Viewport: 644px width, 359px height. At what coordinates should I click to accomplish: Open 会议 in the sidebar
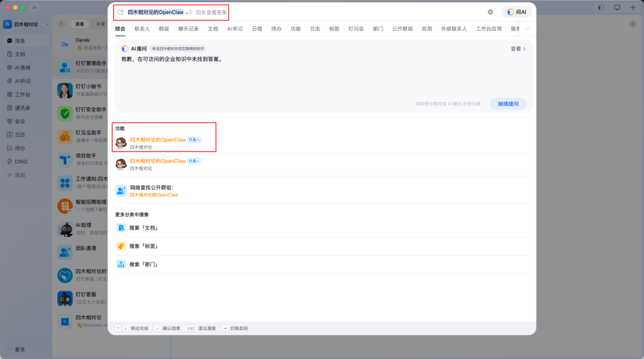coord(26,121)
